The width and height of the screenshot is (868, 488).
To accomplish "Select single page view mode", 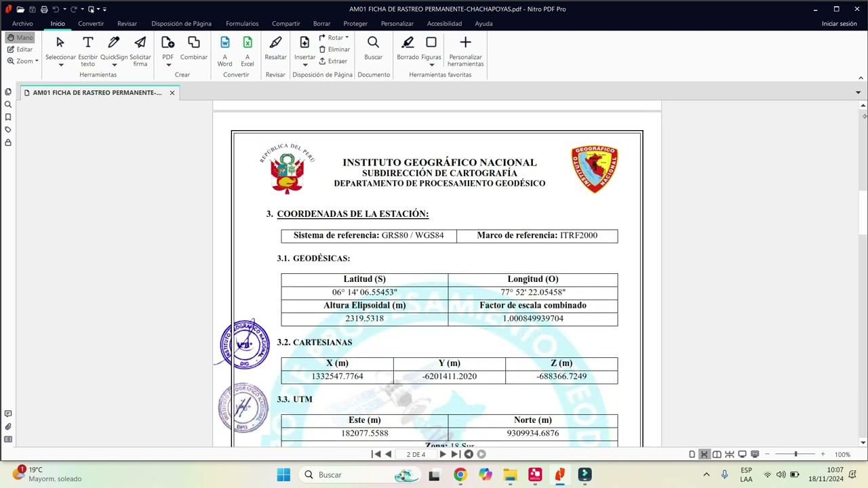I will (x=692, y=455).
